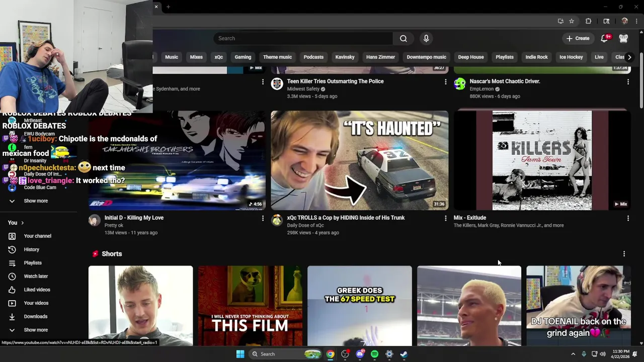The image size is (644, 362).
Task: Open the 'DJ TOENAIL back on the grind' short
Action: click(x=578, y=306)
